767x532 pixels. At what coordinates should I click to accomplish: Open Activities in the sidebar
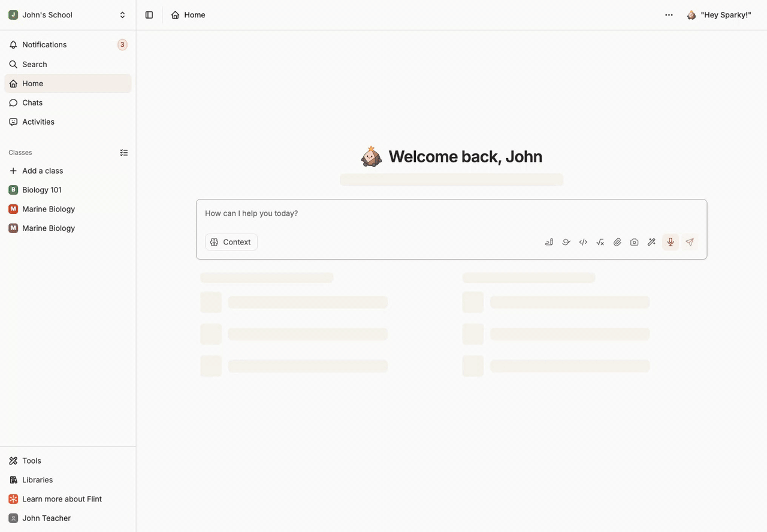(x=68, y=122)
